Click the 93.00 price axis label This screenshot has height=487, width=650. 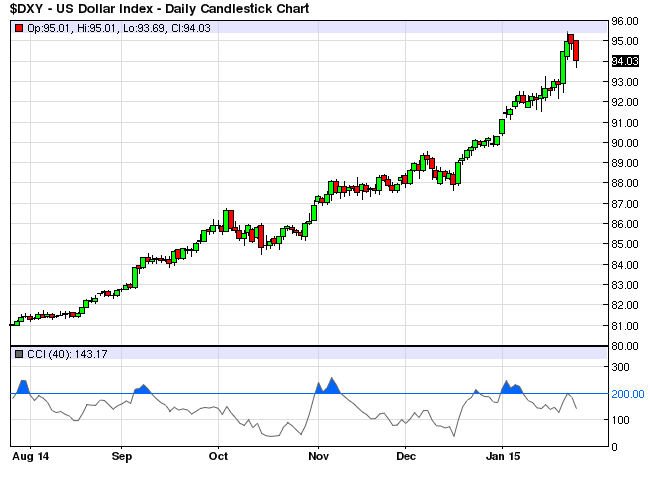pos(625,82)
